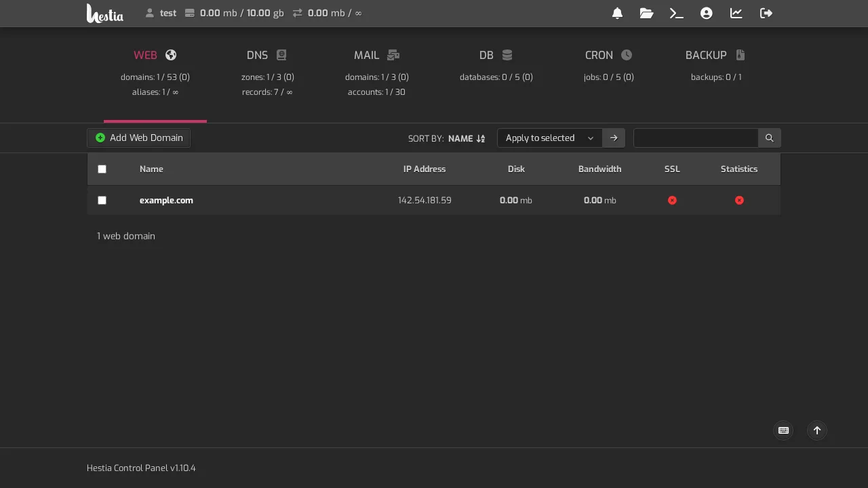Click inside the search input field
Screen dimensions: 868x488
(696, 138)
